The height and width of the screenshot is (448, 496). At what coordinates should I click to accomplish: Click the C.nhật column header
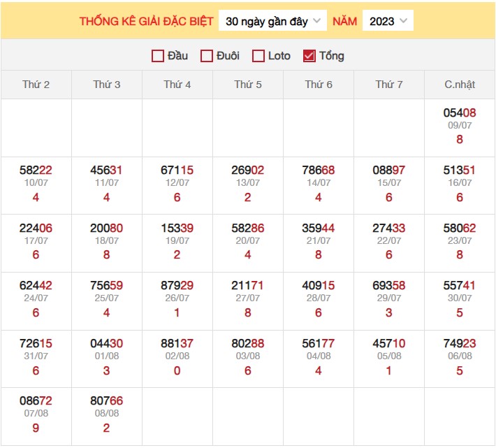pyautogui.click(x=460, y=85)
